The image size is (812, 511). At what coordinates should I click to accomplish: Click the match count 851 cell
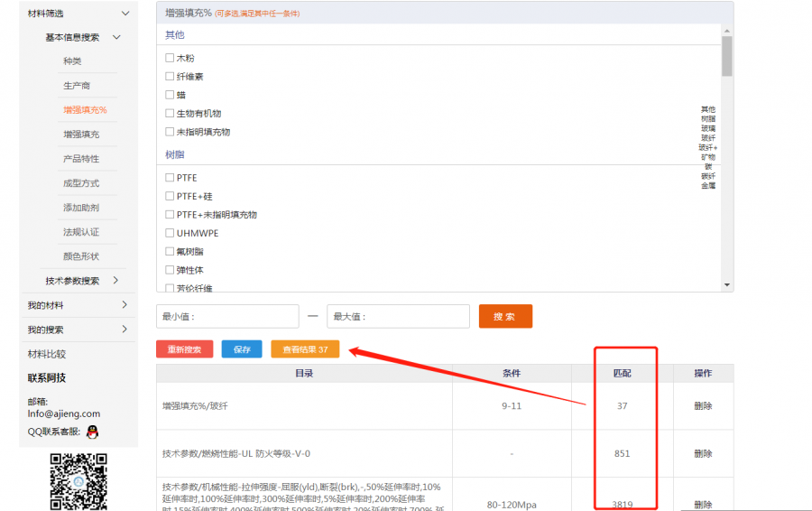tap(622, 453)
